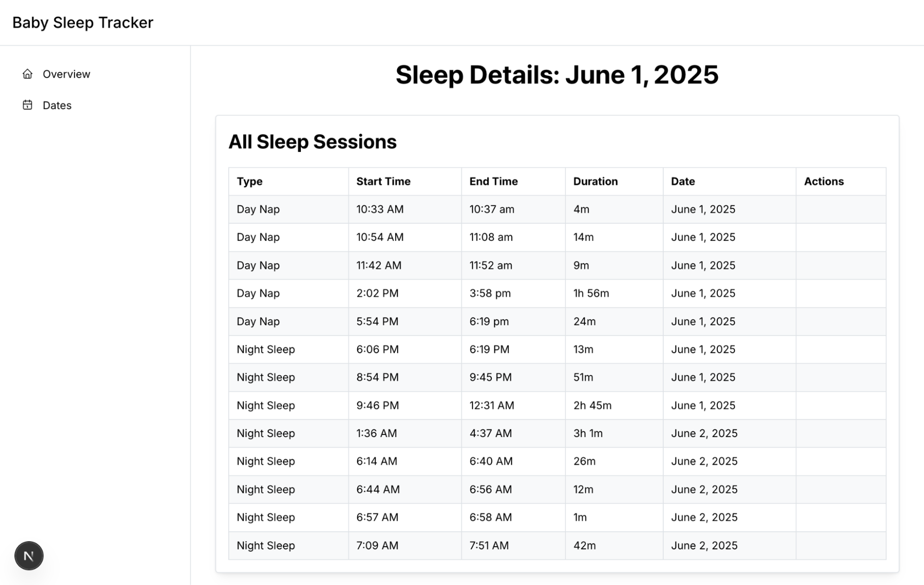Click the All Sleep Sessions heading
Viewport: 924px width, 585px height.
coord(312,142)
